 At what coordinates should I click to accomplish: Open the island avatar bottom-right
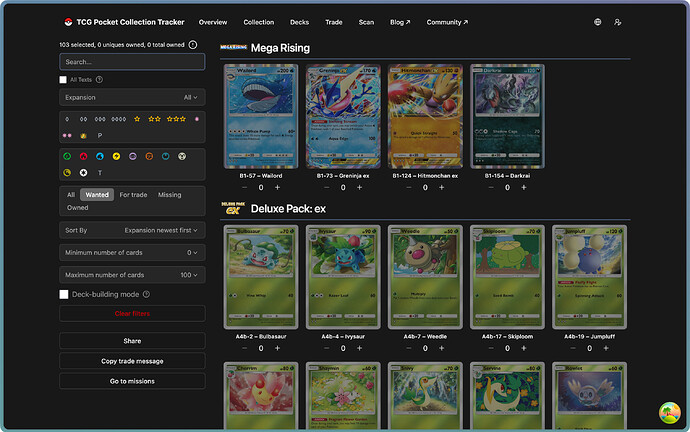669,413
